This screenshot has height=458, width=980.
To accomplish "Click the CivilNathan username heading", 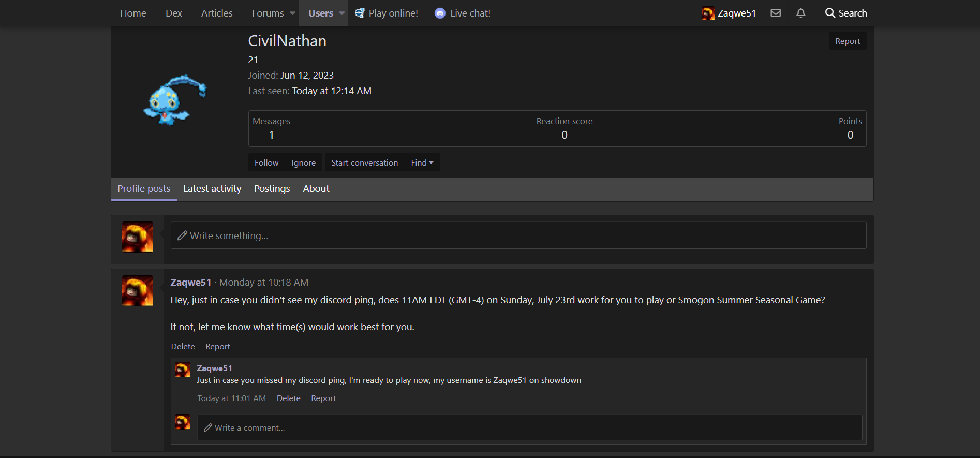I will [287, 41].
